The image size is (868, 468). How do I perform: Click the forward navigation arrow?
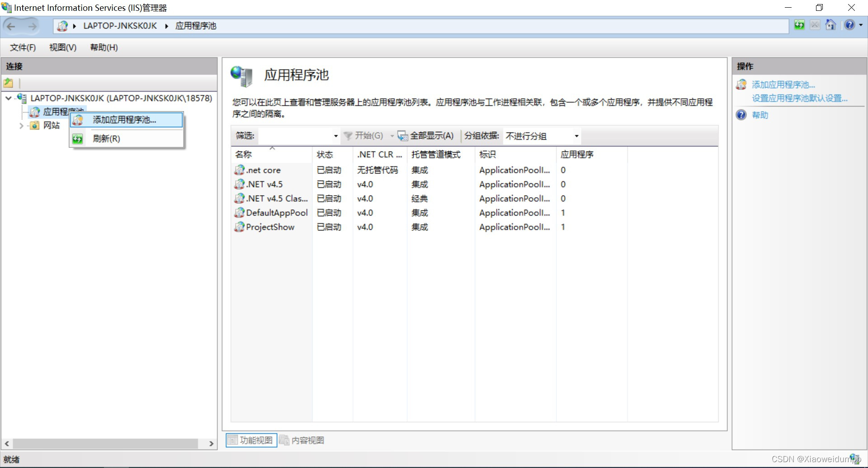tap(33, 26)
